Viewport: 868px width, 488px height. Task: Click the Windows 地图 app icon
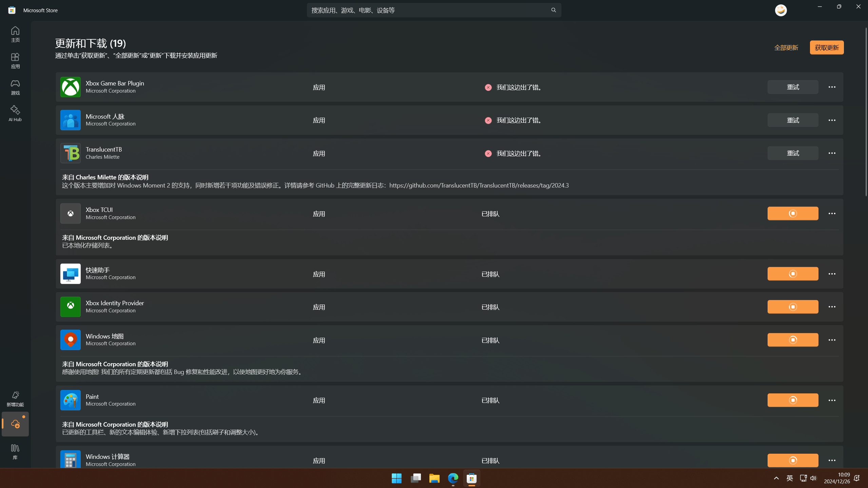[x=70, y=339]
